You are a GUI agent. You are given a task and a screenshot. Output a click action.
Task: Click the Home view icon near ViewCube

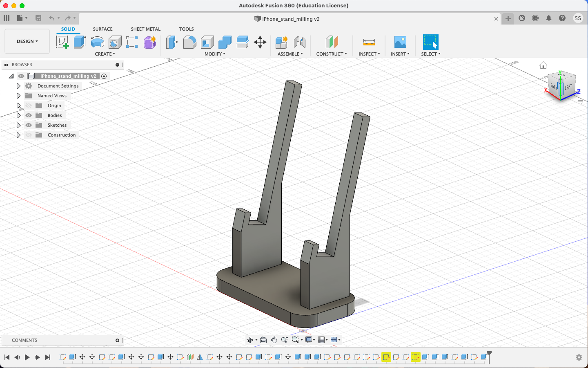click(x=543, y=65)
